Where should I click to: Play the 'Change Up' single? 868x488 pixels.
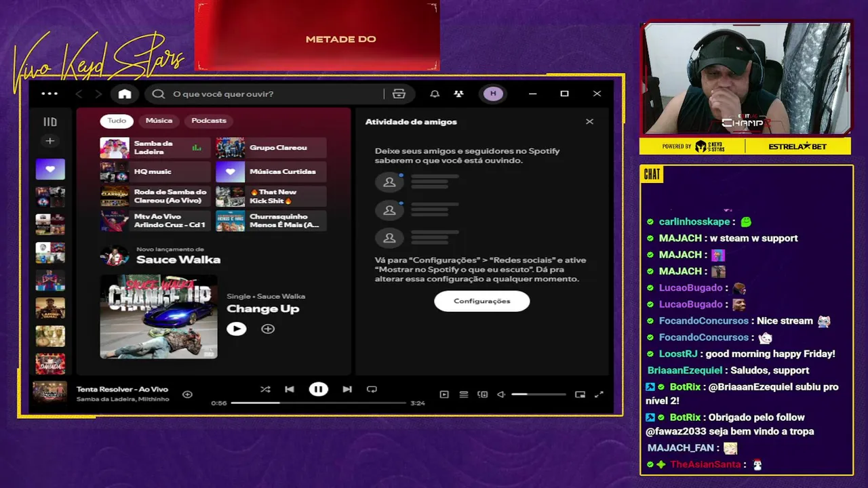tap(236, 329)
